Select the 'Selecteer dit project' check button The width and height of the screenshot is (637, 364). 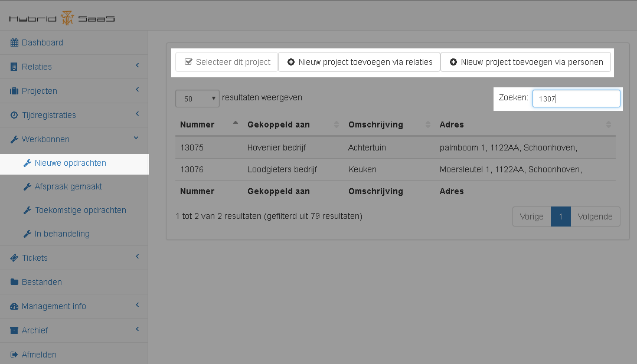click(x=227, y=62)
